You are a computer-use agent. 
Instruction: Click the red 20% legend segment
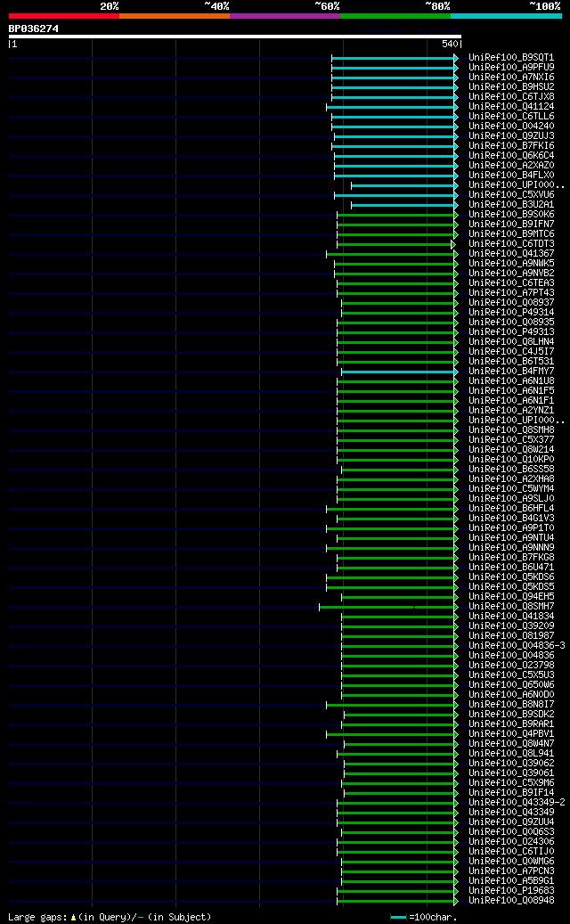64,16
